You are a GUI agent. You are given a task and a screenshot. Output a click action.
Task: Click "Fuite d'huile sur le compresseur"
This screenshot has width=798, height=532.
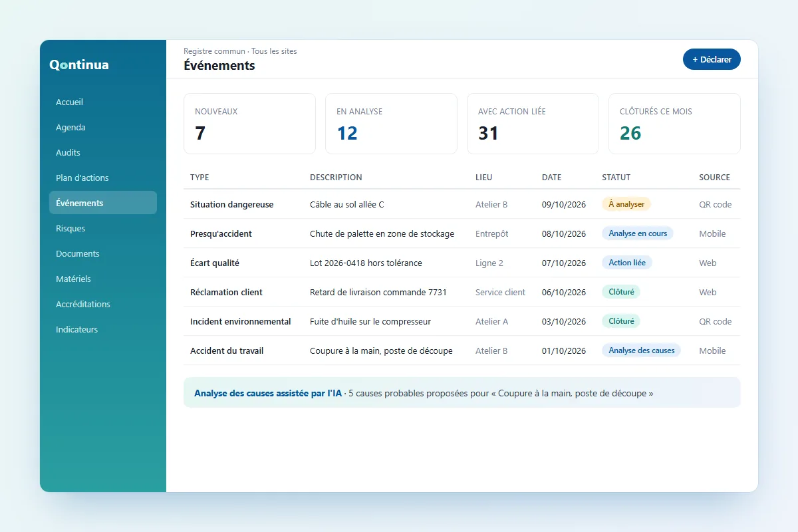tap(370, 321)
